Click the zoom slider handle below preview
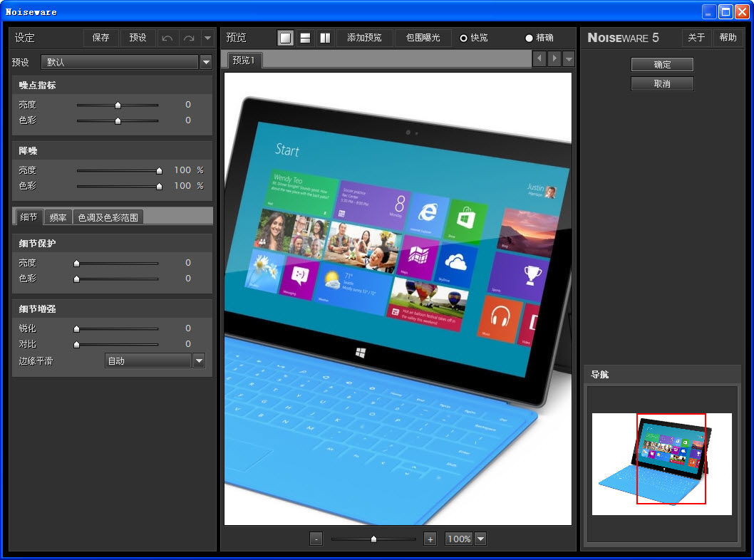Screen dimensions: 754x560 click(x=373, y=539)
